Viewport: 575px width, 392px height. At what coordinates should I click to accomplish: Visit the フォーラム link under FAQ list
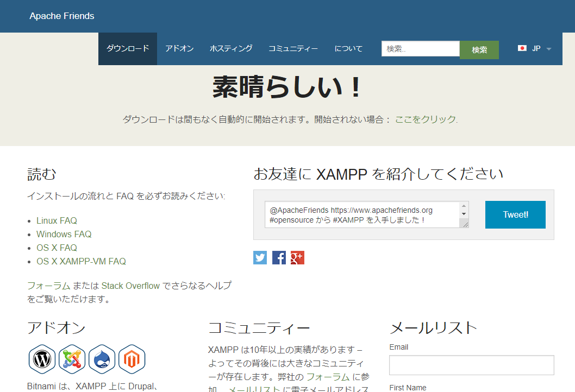(49, 286)
